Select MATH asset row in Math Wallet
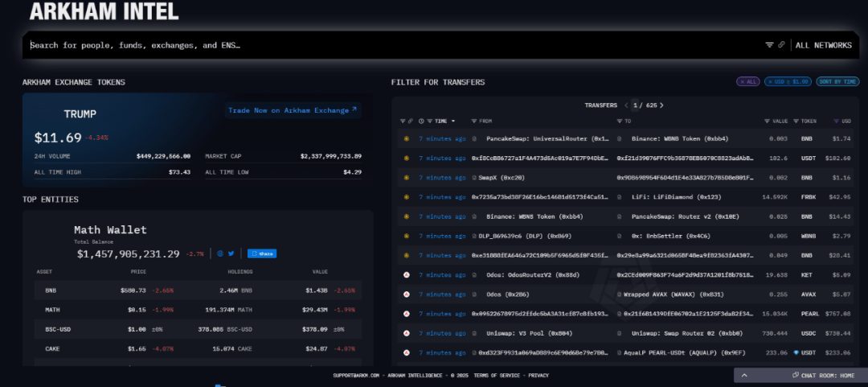The image size is (868, 387). [198, 310]
